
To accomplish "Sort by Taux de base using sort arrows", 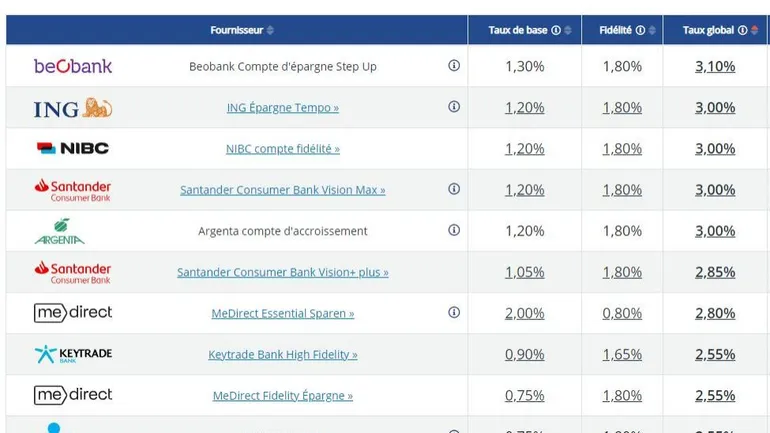I will (x=569, y=30).
